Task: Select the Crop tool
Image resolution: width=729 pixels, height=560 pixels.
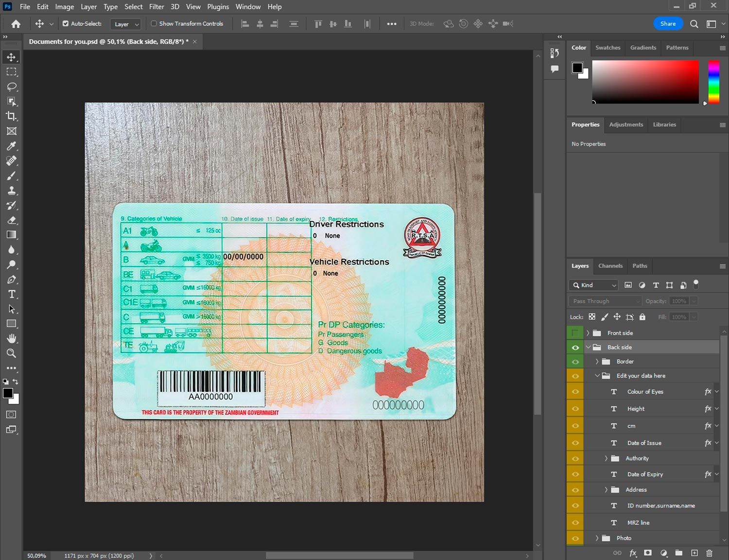Action: pyautogui.click(x=12, y=116)
